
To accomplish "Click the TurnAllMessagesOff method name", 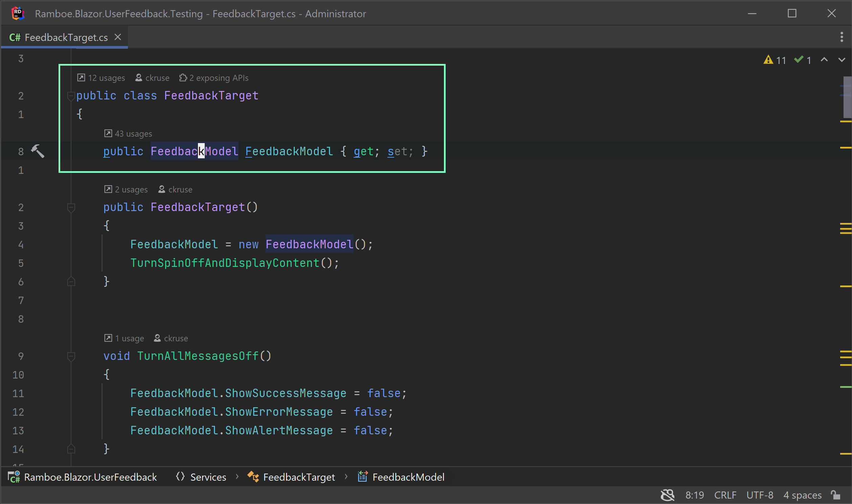I will click(198, 356).
